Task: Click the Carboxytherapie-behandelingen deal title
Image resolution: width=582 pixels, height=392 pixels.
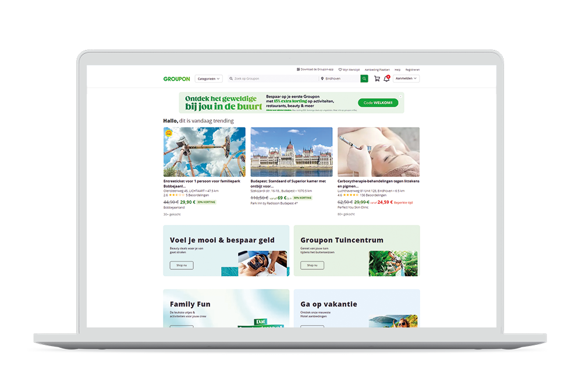Action: [x=378, y=184]
